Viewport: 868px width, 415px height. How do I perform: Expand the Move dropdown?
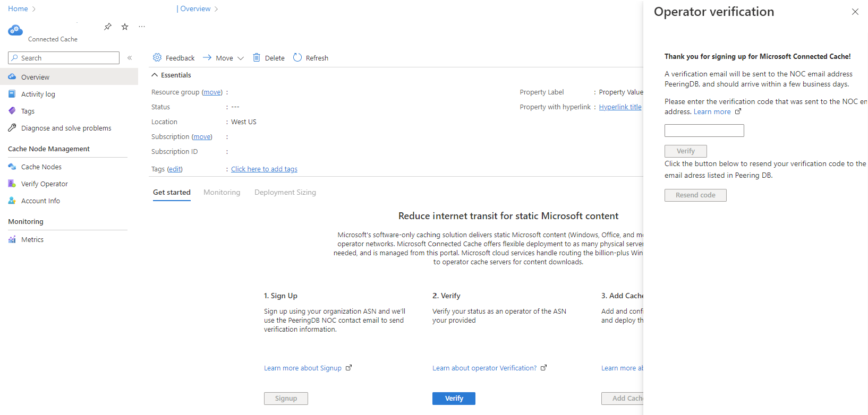pyautogui.click(x=241, y=58)
